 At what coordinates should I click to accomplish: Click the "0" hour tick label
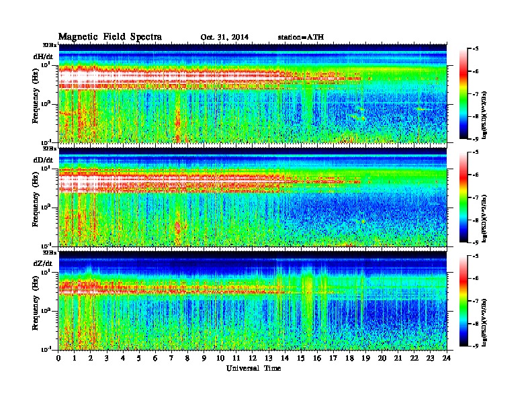click(x=58, y=358)
